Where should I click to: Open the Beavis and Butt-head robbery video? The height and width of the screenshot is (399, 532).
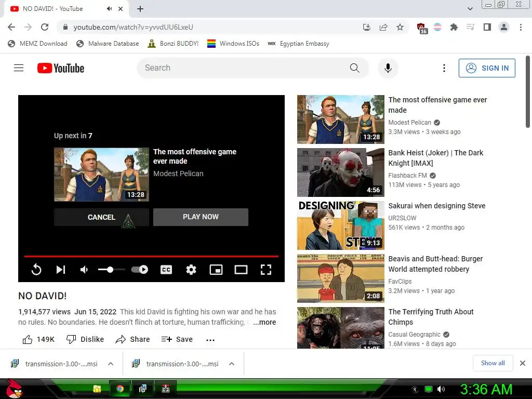435,263
